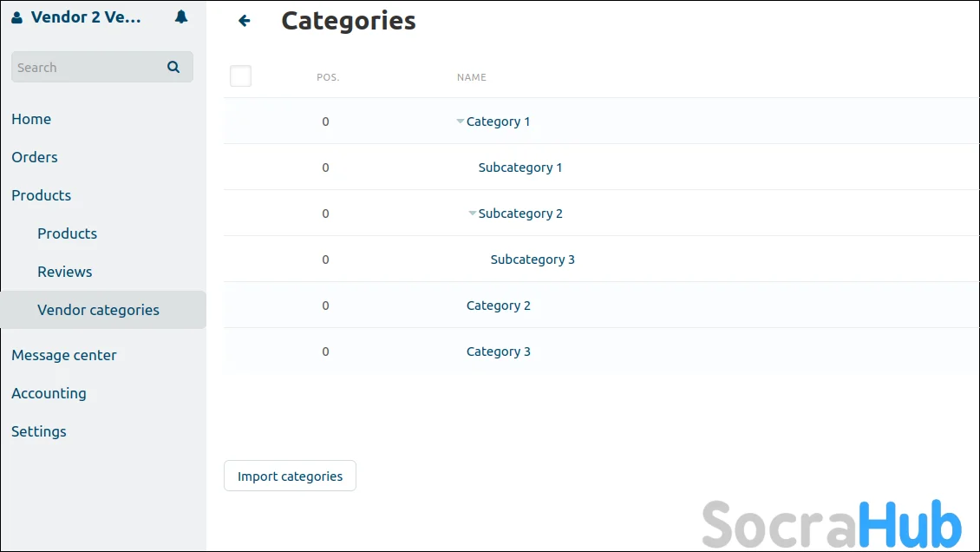Collapse the Category 1 tree node
Screen dimensions: 980x552
coord(461,122)
